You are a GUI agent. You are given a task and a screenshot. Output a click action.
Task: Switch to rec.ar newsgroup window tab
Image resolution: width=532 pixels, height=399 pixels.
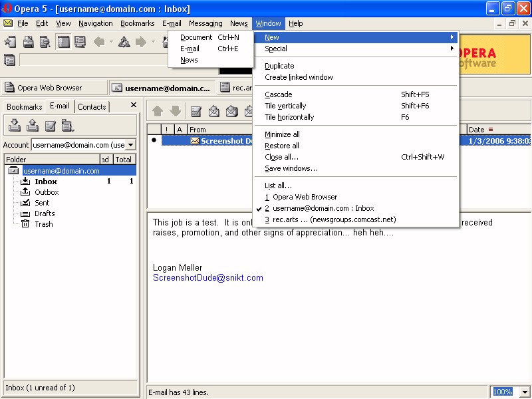click(235, 88)
